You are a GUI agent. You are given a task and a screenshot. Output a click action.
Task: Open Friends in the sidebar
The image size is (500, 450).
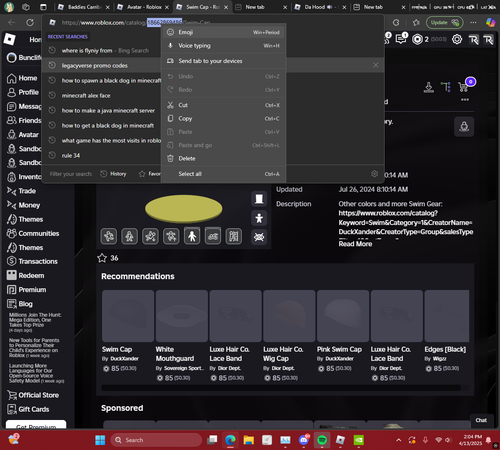tap(24, 120)
